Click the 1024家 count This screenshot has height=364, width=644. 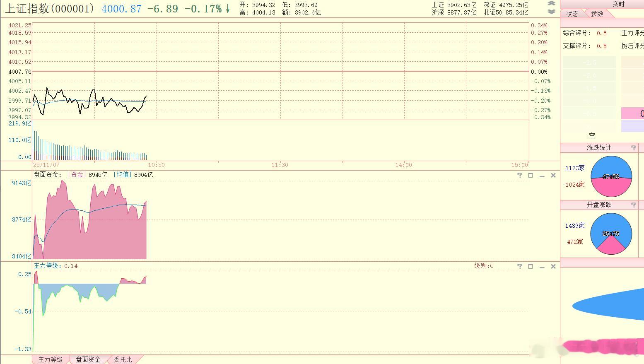pos(575,185)
